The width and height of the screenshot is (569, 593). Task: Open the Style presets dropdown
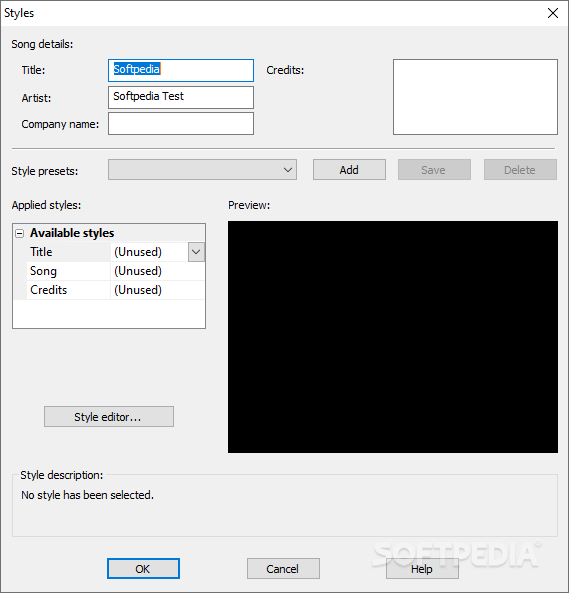click(x=202, y=169)
